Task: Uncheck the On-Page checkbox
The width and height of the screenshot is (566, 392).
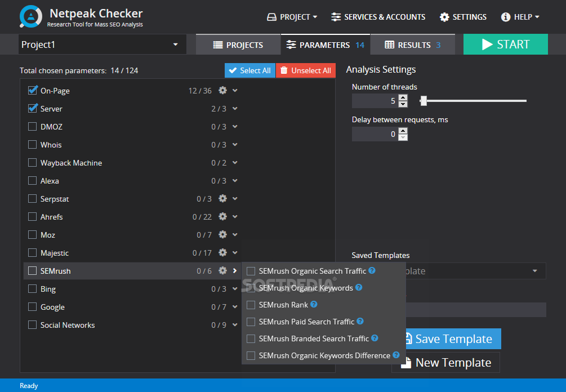Action: 33,90
